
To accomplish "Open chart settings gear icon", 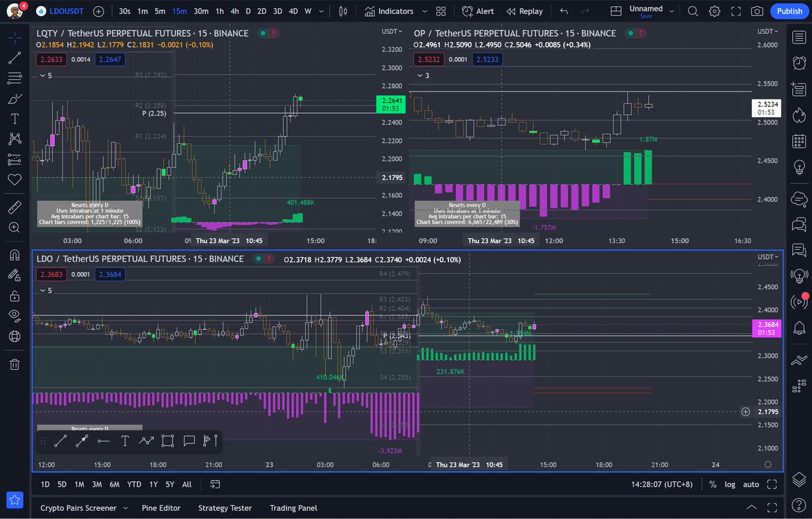I will pyautogui.click(x=715, y=11).
